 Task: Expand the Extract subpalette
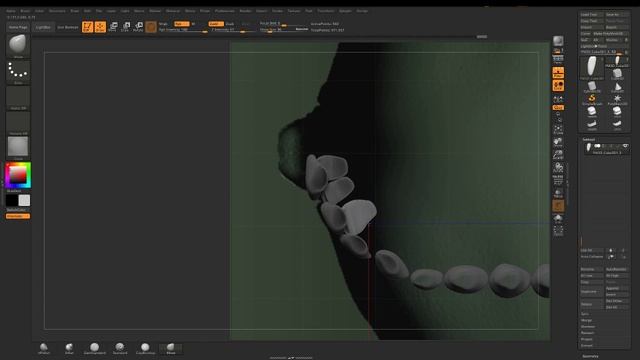coord(587,346)
